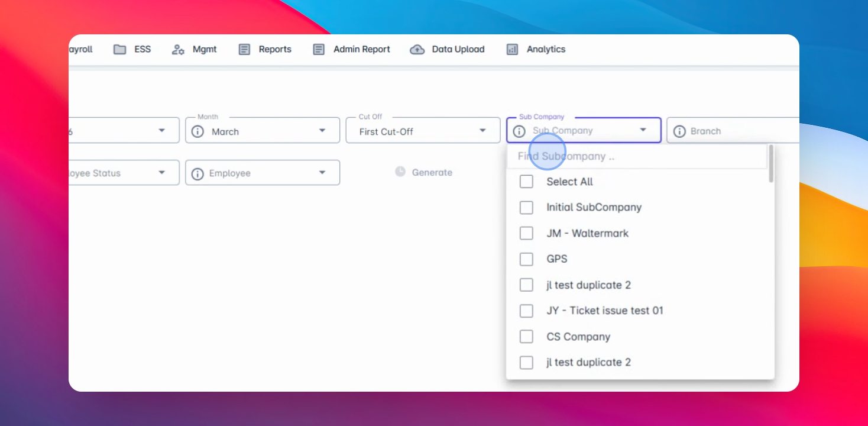This screenshot has width=868, height=426.
Task: Click the Mgmt person-gear icon
Action: pyautogui.click(x=178, y=50)
